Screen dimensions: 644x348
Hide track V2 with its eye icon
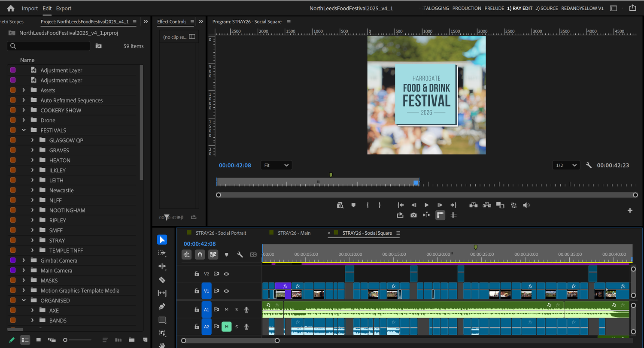click(226, 274)
